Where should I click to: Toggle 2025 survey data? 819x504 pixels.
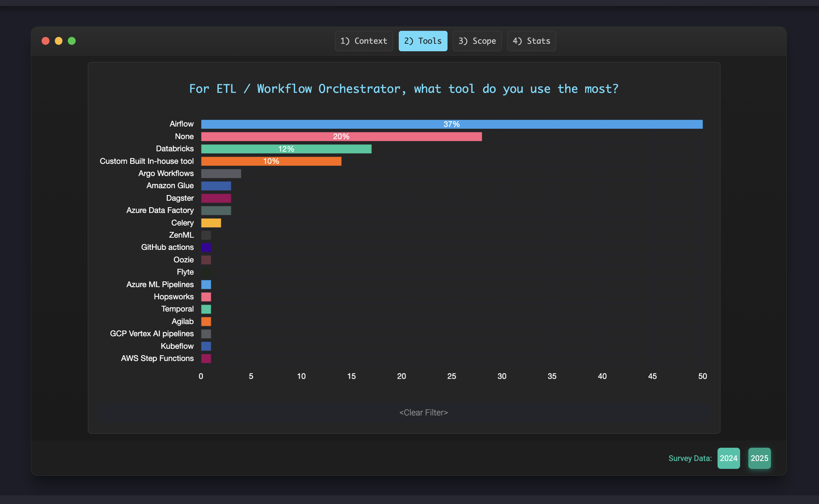[759, 458]
